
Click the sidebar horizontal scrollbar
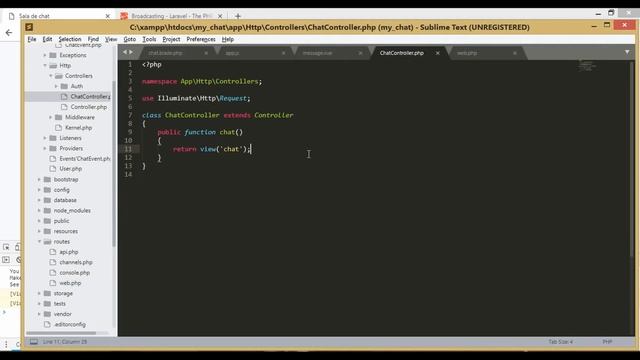pyautogui.click(x=61, y=333)
